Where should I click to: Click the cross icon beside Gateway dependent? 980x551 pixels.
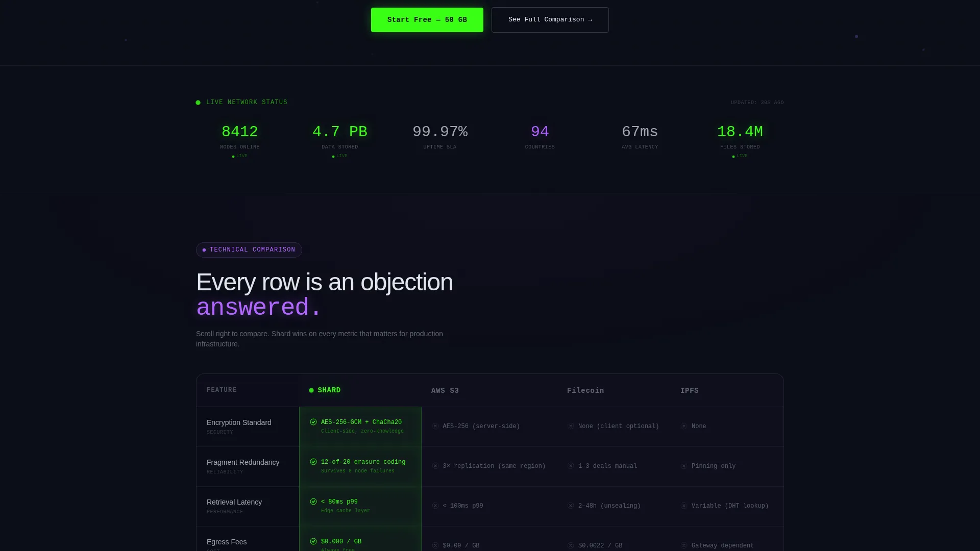pos(684,545)
